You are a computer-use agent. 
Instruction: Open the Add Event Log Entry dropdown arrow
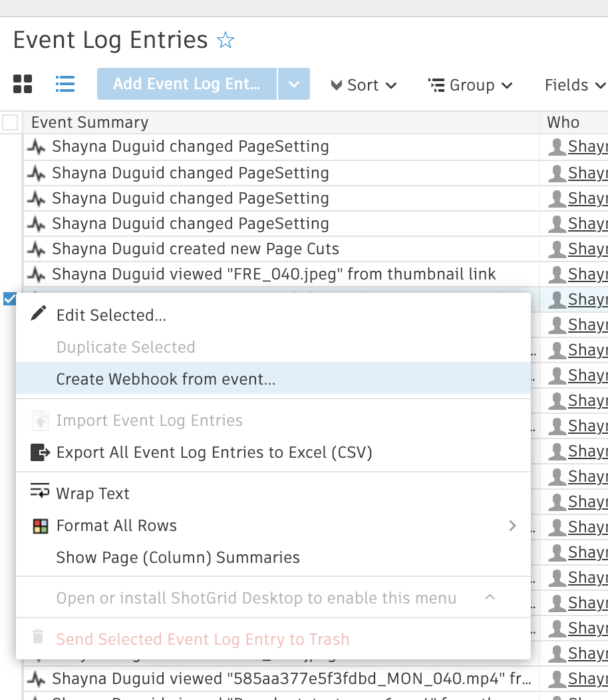click(x=293, y=85)
